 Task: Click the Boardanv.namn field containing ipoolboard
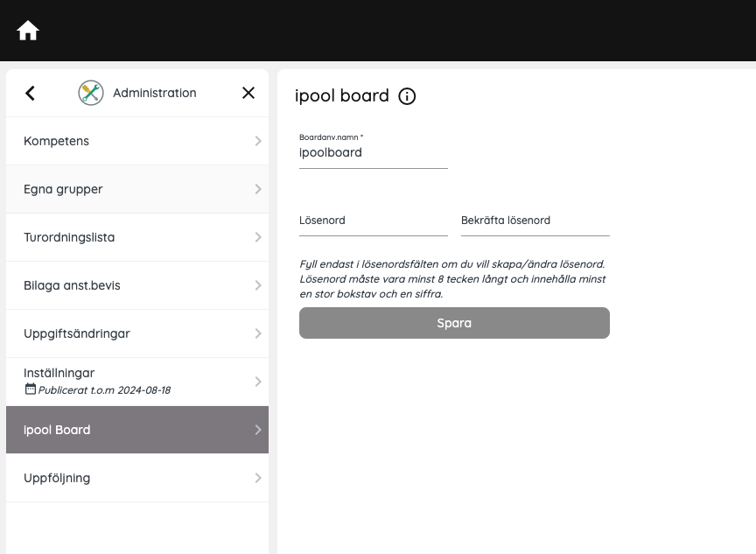(373, 153)
